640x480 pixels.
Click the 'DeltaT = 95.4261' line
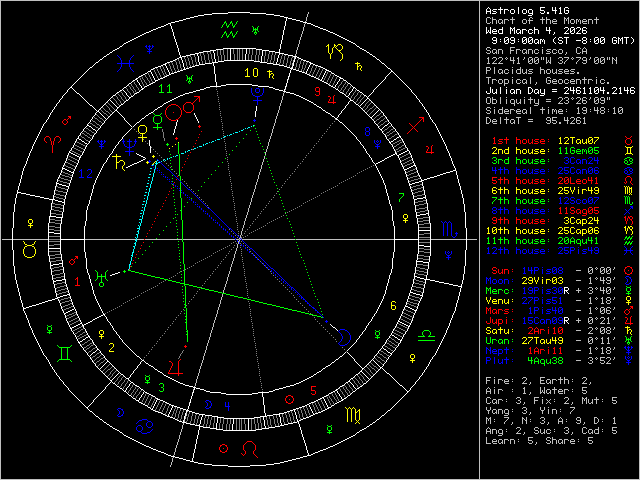pos(536,121)
